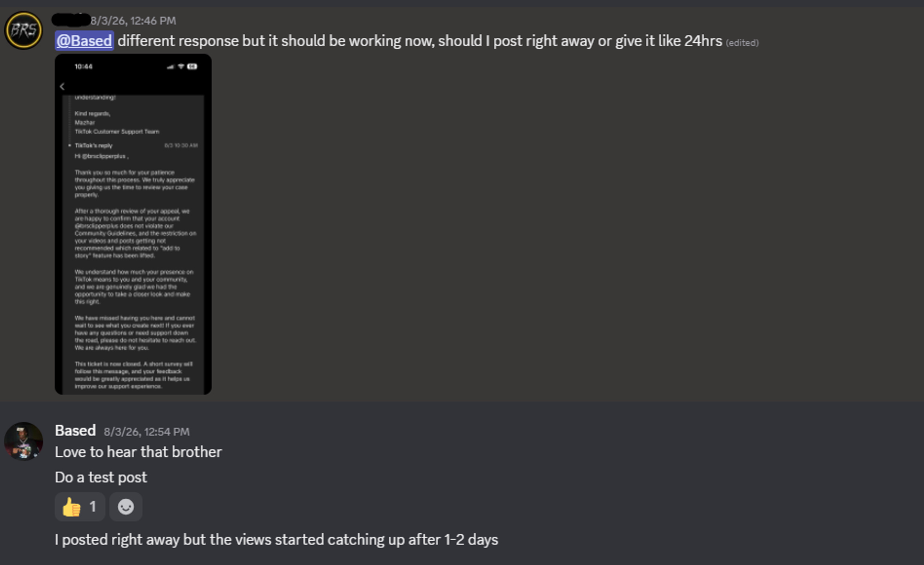
Task: Click the 12:54 PM message timestamp
Action: coord(147,432)
